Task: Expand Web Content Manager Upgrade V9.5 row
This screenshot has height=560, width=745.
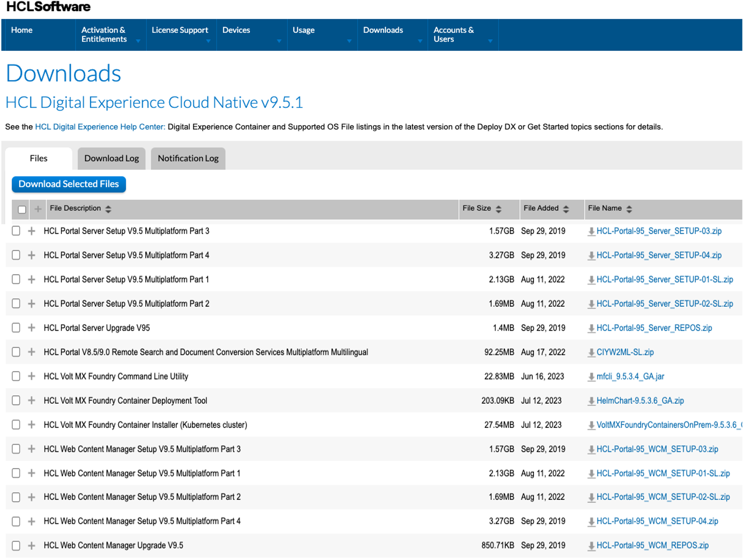Action: (32, 545)
